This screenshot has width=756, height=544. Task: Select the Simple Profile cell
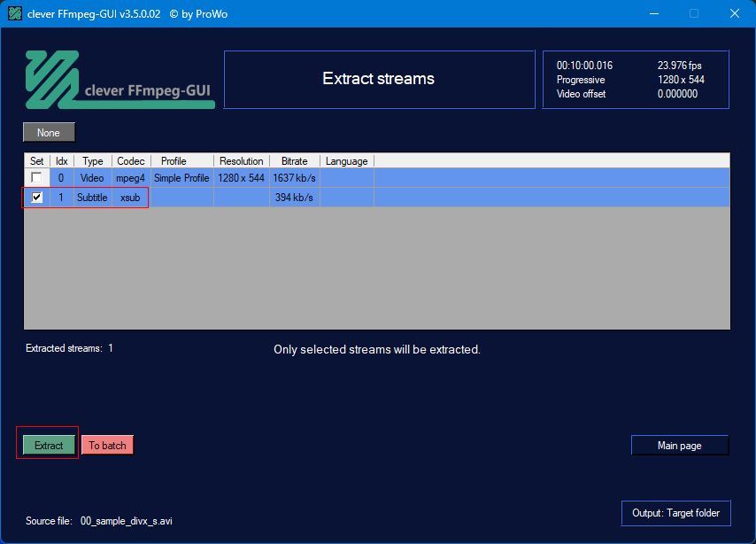[181, 177]
